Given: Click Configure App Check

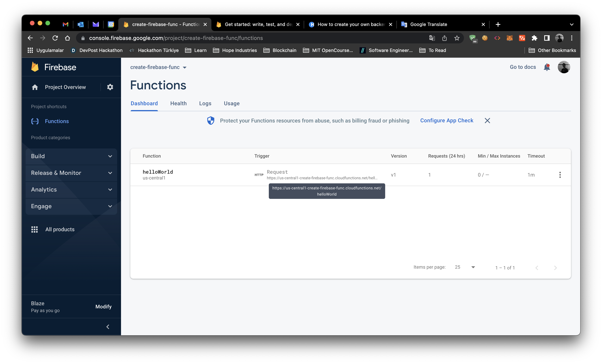Looking at the screenshot, I should (x=447, y=120).
